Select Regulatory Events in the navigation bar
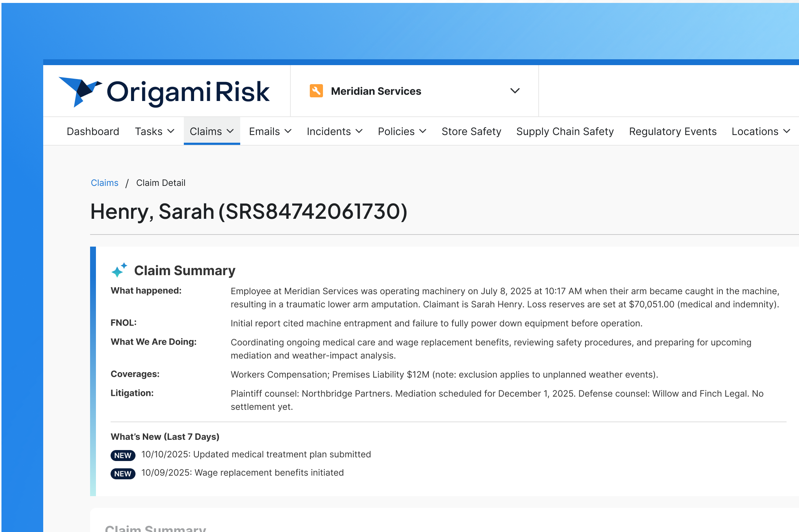799x532 pixels. point(673,131)
